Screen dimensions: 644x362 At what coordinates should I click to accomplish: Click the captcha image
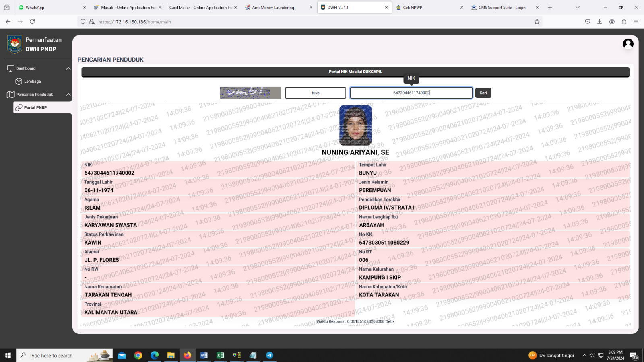tap(250, 93)
